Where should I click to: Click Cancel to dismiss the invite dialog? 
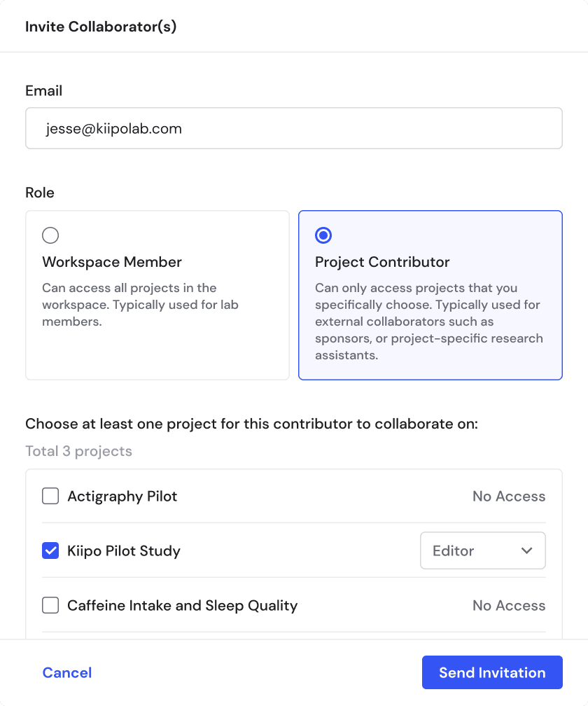[66, 672]
